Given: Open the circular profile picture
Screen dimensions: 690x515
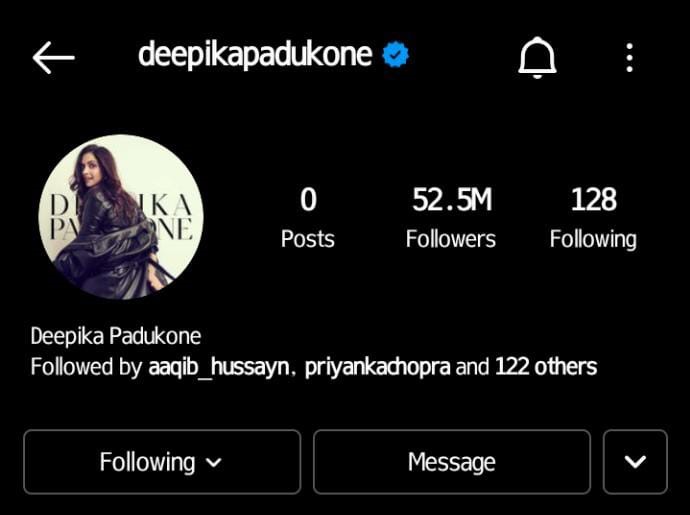Looking at the screenshot, I should click(121, 217).
